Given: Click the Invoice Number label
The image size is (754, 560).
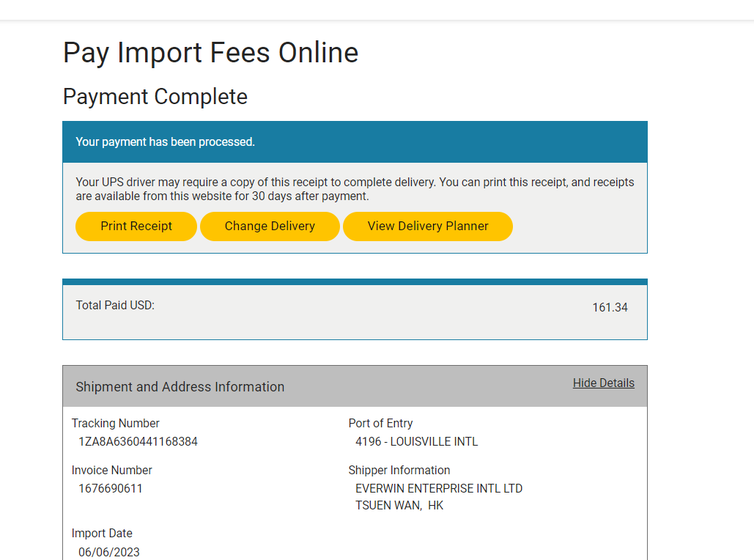Looking at the screenshot, I should [112, 471].
